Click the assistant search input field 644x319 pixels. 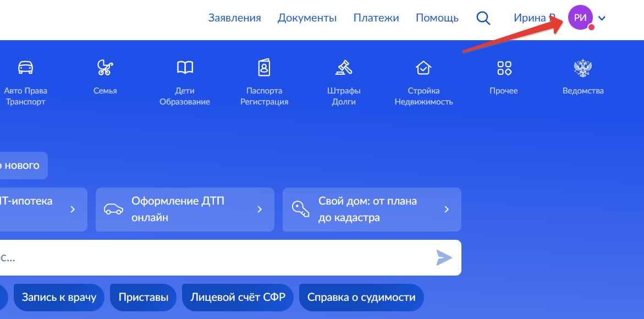pyautogui.click(x=230, y=258)
